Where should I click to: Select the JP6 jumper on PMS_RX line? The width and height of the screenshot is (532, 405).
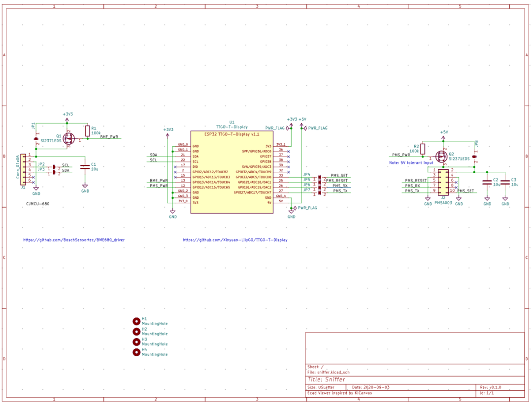[320, 187]
